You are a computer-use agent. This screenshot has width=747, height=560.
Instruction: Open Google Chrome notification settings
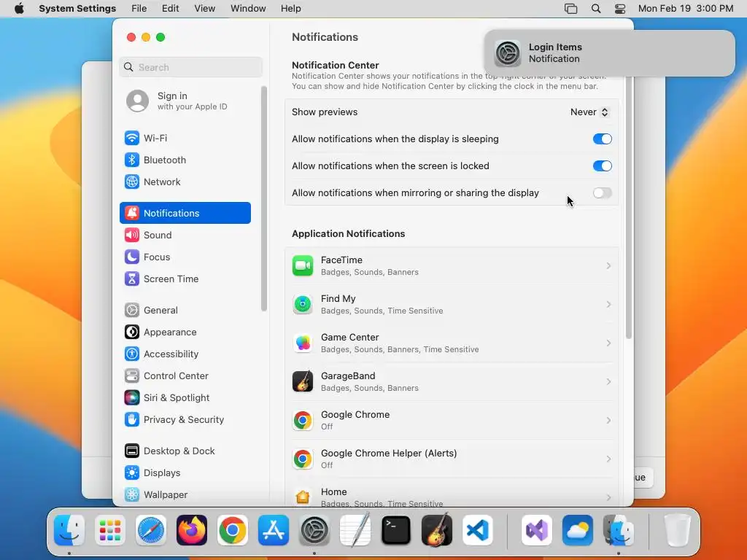click(x=452, y=421)
